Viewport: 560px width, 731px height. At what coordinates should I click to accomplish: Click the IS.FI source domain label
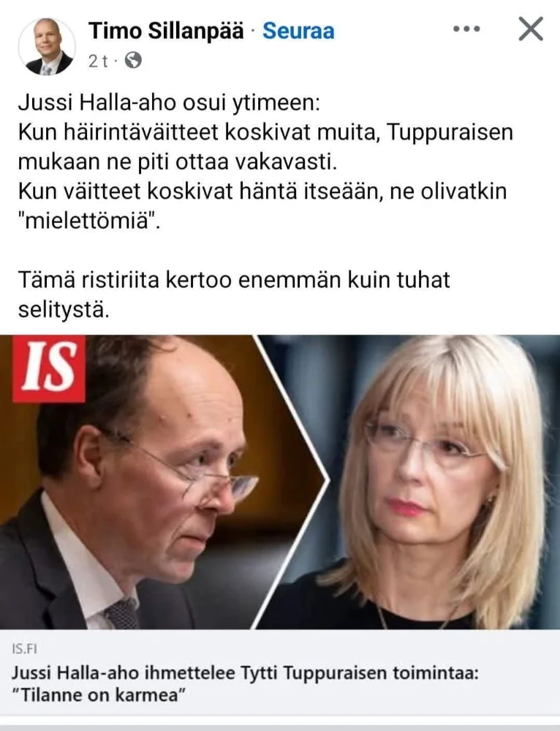[24, 648]
